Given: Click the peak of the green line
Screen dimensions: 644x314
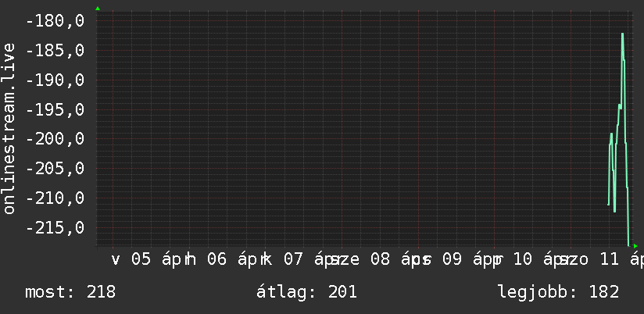Looking at the screenshot, I should pos(622,34).
